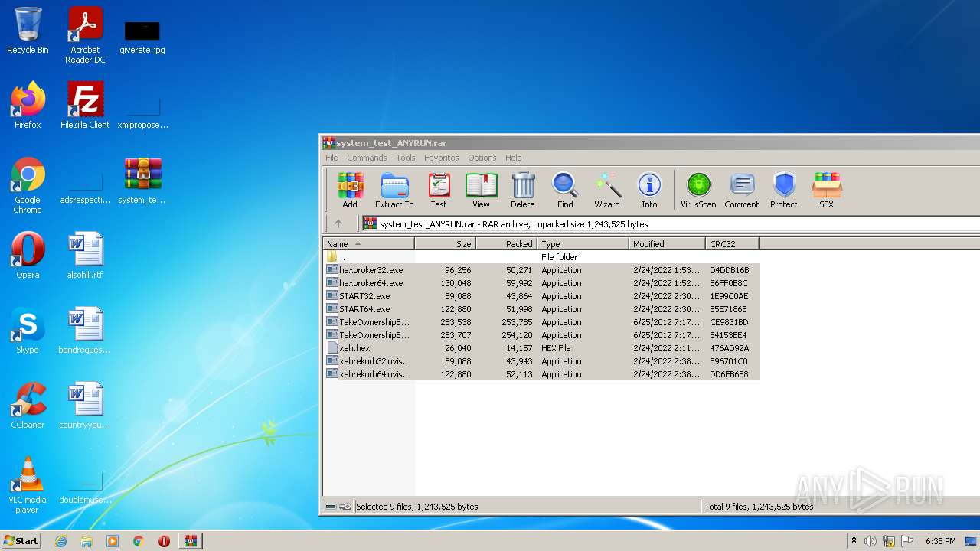Launch CCleaner from the desktop

28,406
